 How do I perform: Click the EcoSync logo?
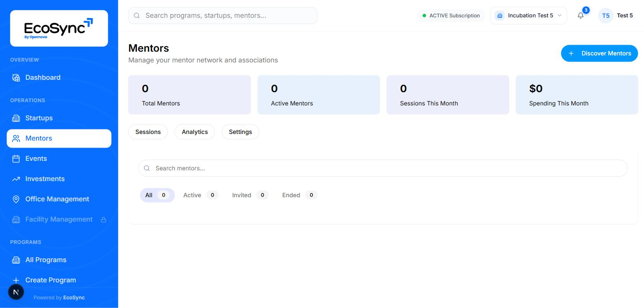pyautogui.click(x=59, y=28)
